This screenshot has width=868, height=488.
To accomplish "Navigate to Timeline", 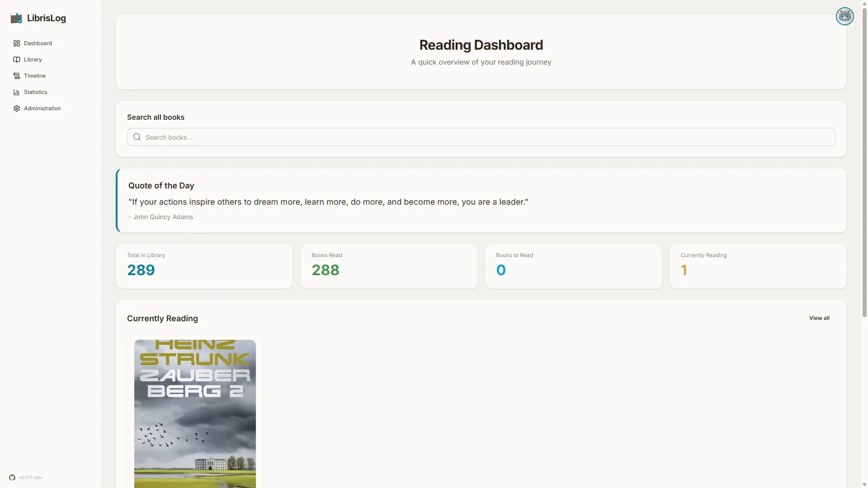I will [35, 76].
